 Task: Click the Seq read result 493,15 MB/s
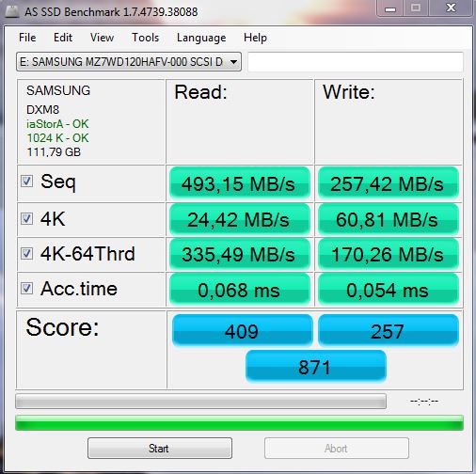pos(240,183)
